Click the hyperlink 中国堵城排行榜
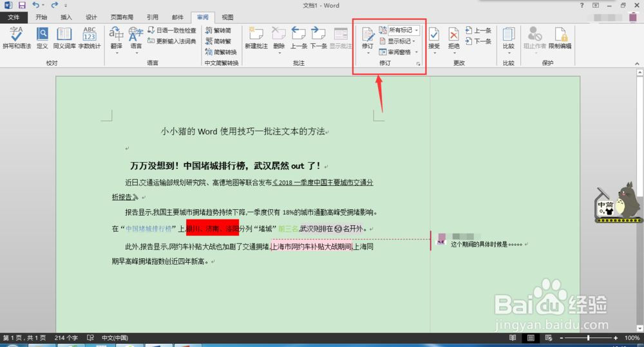Image resolution: width=644 pixels, height=347 pixels. (148, 229)
